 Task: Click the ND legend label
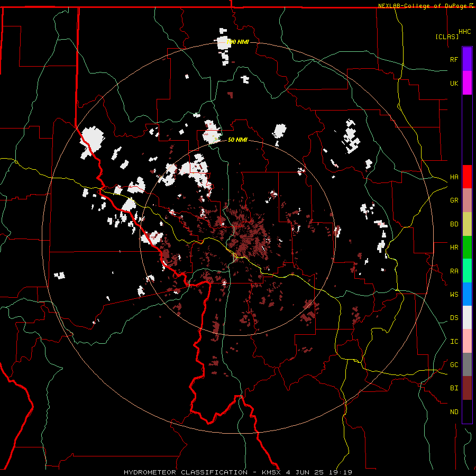454,412
